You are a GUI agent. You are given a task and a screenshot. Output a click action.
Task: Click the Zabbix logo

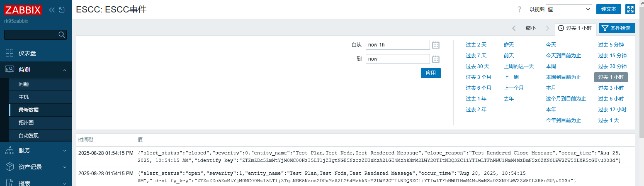coord(23,10)
